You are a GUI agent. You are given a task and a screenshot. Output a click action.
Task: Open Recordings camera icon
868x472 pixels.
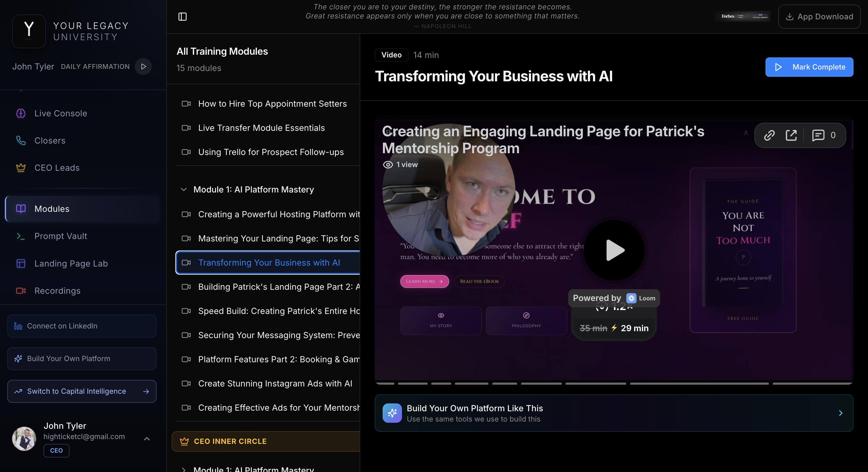pyautogui.click(x=21, y=290)
